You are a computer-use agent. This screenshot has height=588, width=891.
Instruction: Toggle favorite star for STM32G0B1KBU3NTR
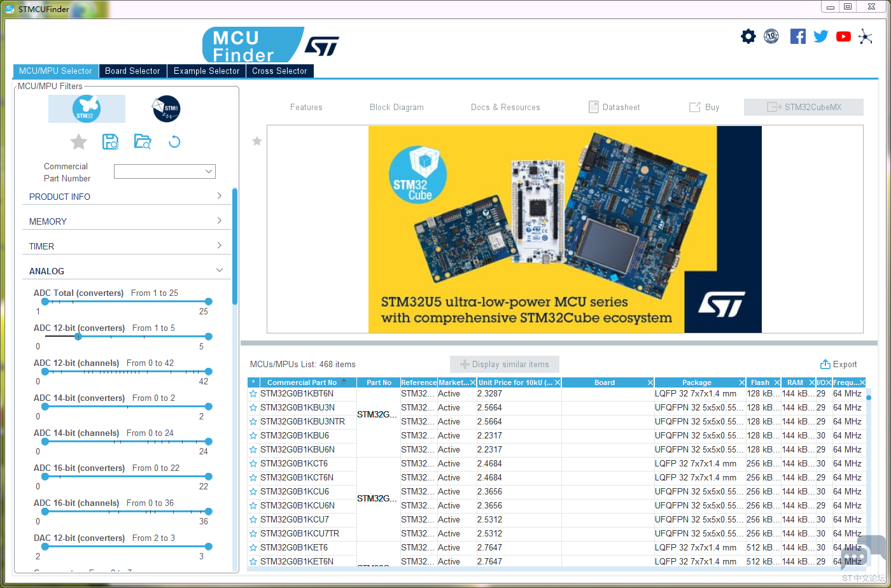(253, 422)
